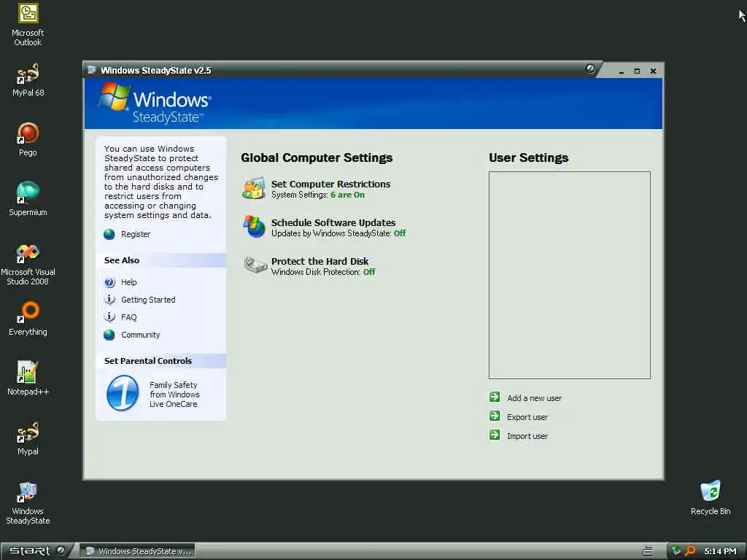Click 'Updates by Windows SteadyState: Off' text
This screenshot has height=560, width=747.
[338, 233]
